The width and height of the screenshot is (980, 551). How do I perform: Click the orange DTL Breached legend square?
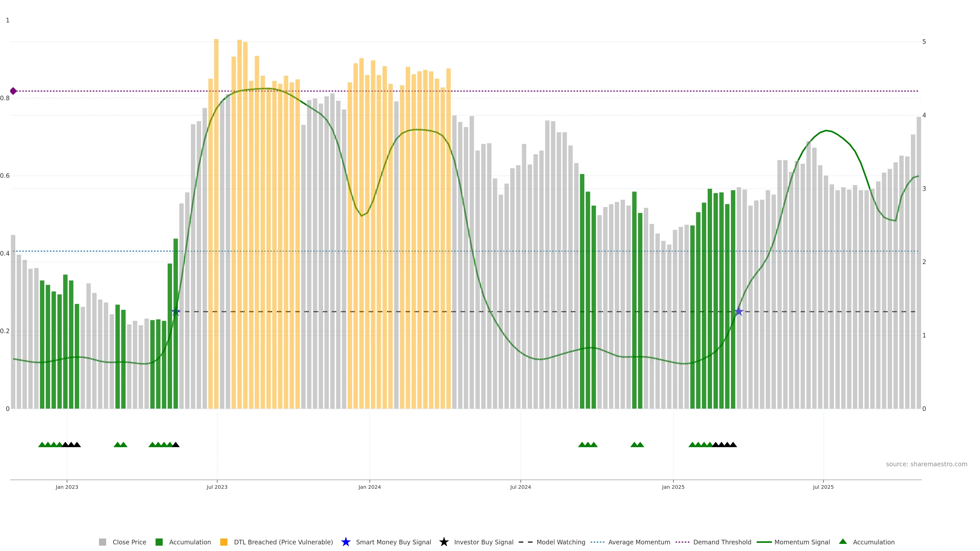224,542
